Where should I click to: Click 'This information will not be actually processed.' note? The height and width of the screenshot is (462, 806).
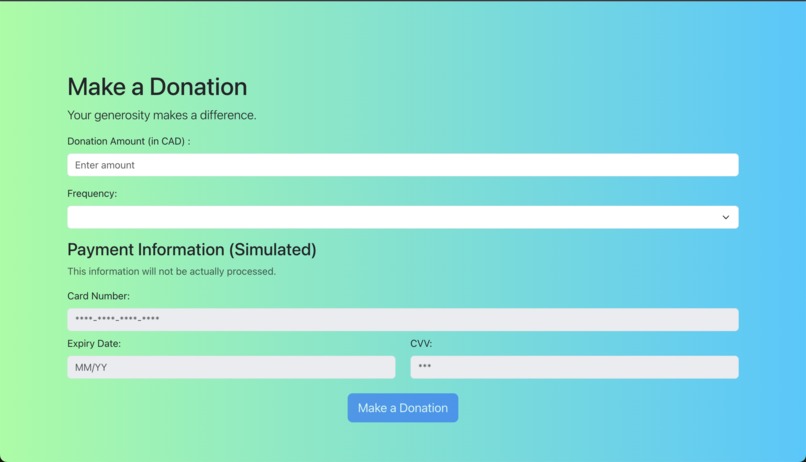point(171,271)
